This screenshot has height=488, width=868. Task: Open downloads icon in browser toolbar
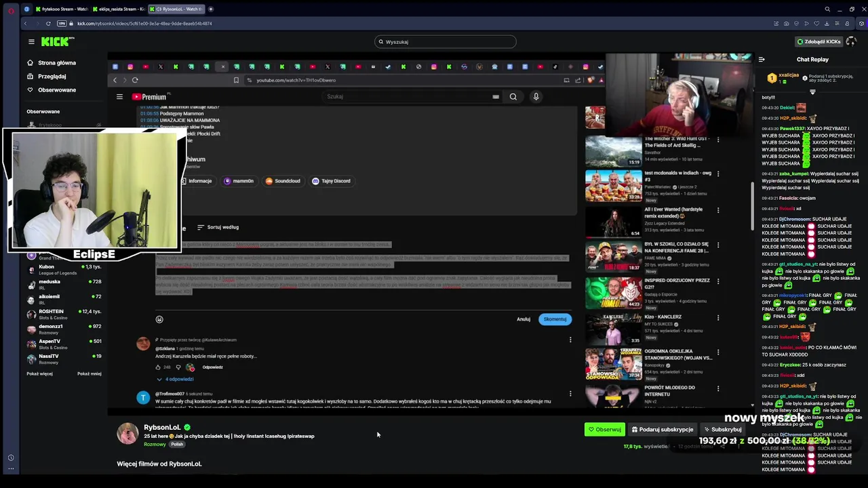[x=827, y=23]
